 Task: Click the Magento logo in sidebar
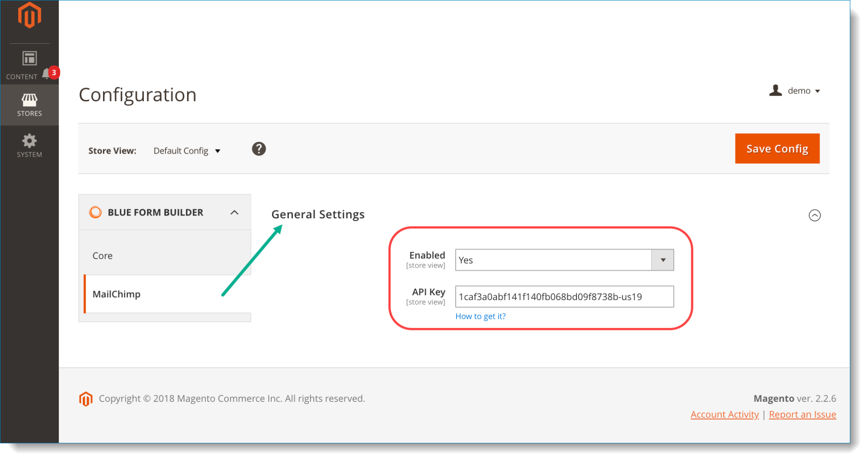pos(29,15)
